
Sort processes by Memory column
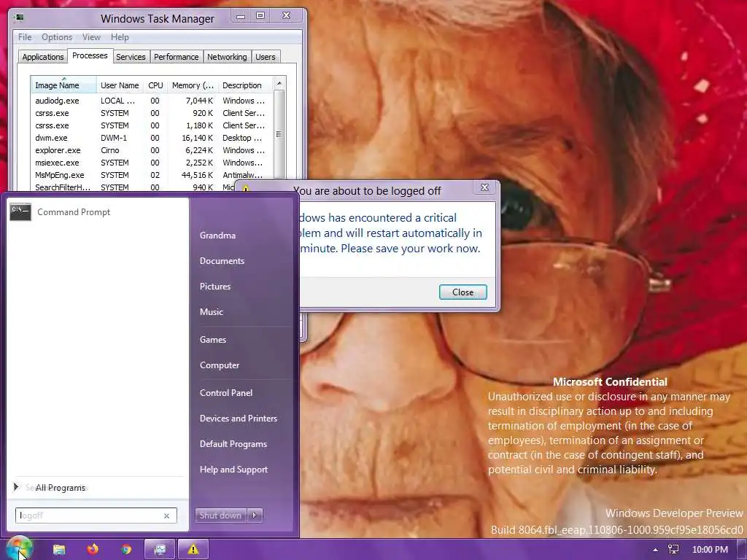(x=193, y=85)
